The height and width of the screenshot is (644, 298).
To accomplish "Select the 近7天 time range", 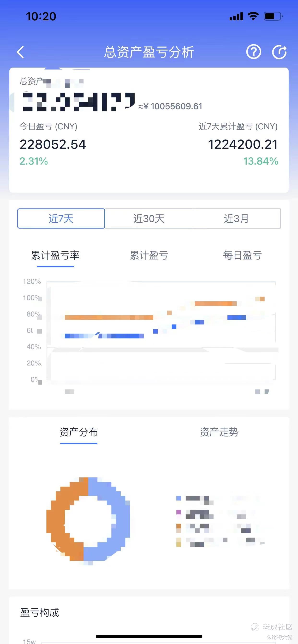I will point(61,218).
